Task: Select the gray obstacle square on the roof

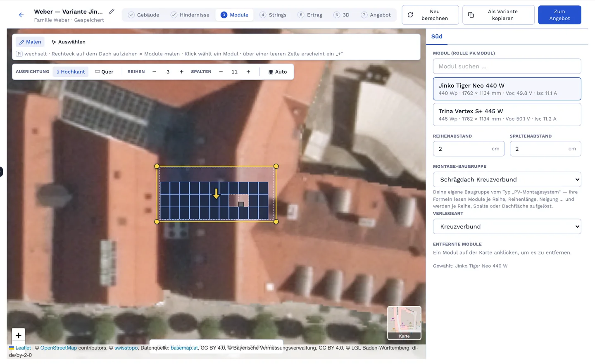Action: [241, 204]
